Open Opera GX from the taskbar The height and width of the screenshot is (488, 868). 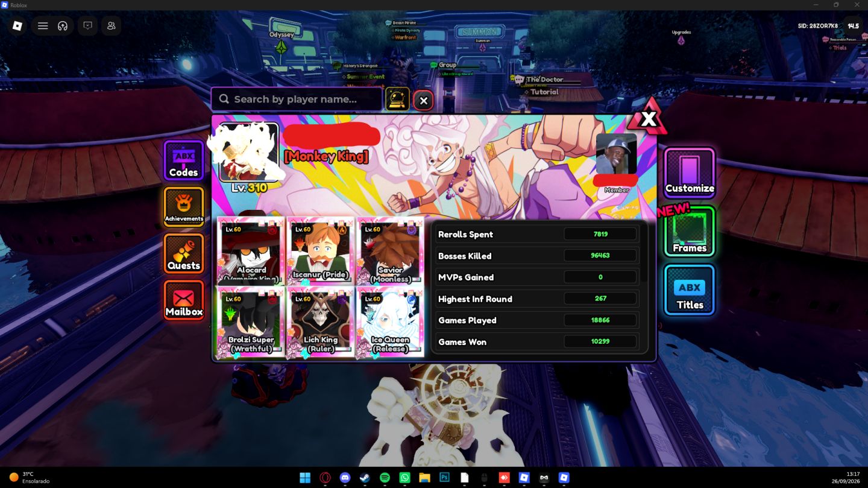(x=325, y=478)
